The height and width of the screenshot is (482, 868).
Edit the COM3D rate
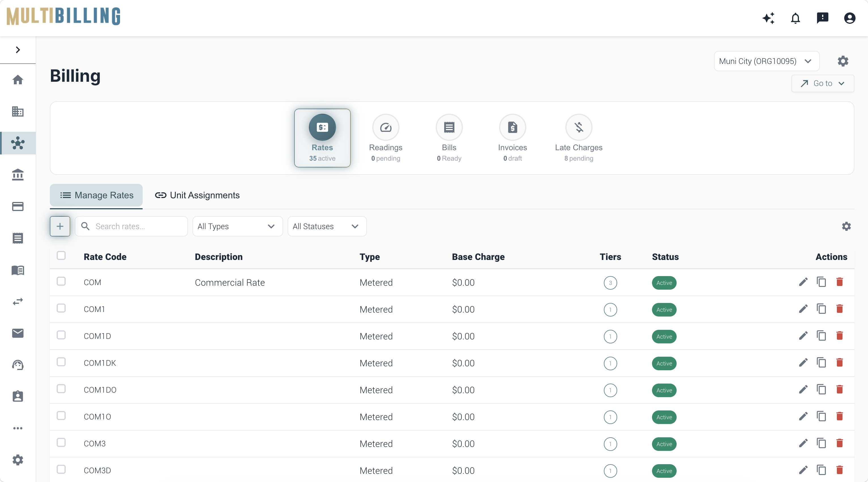pos(803,470)
